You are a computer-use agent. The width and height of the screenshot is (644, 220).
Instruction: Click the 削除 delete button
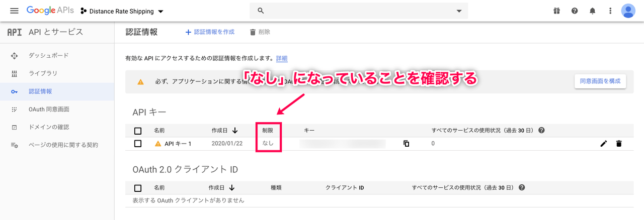(x=260, y=32)
